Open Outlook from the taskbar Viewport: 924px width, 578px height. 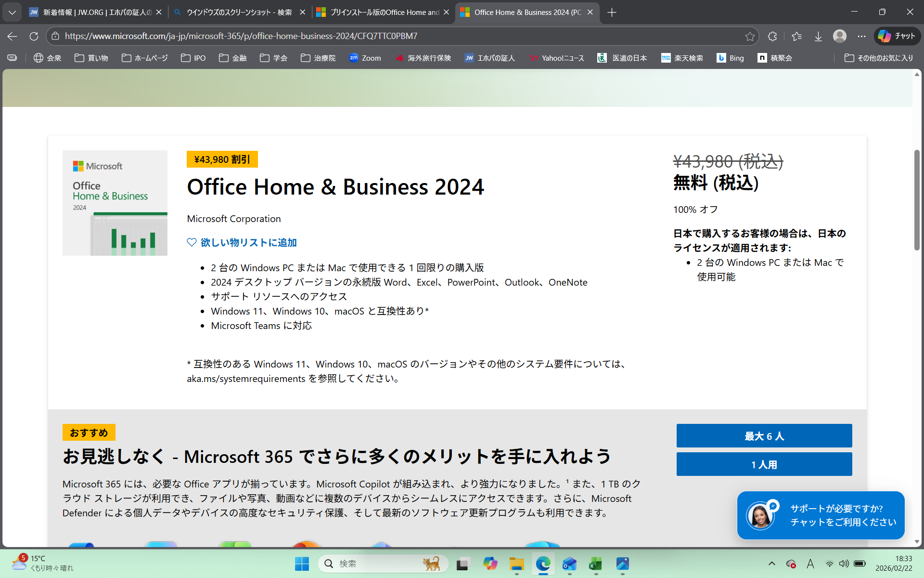pyautogui.click(x=569, y=564)
